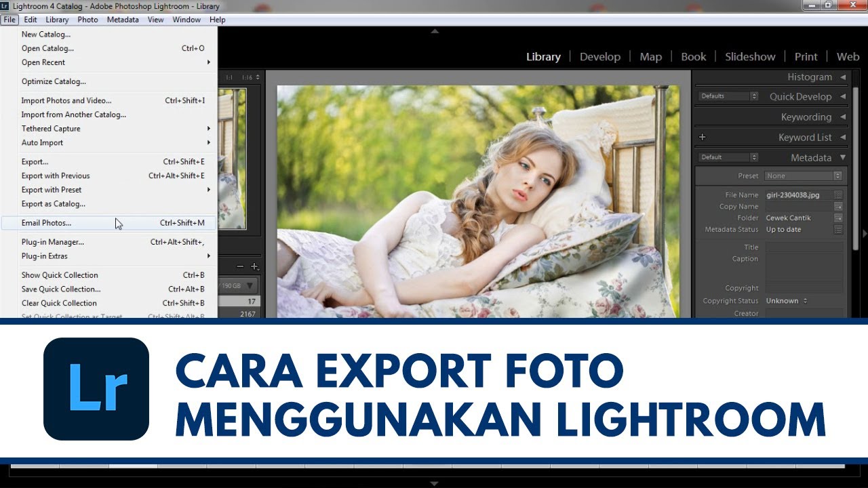Open the Edit menu
The width and height of the screenshot is (868, 488).
(31, 20)
